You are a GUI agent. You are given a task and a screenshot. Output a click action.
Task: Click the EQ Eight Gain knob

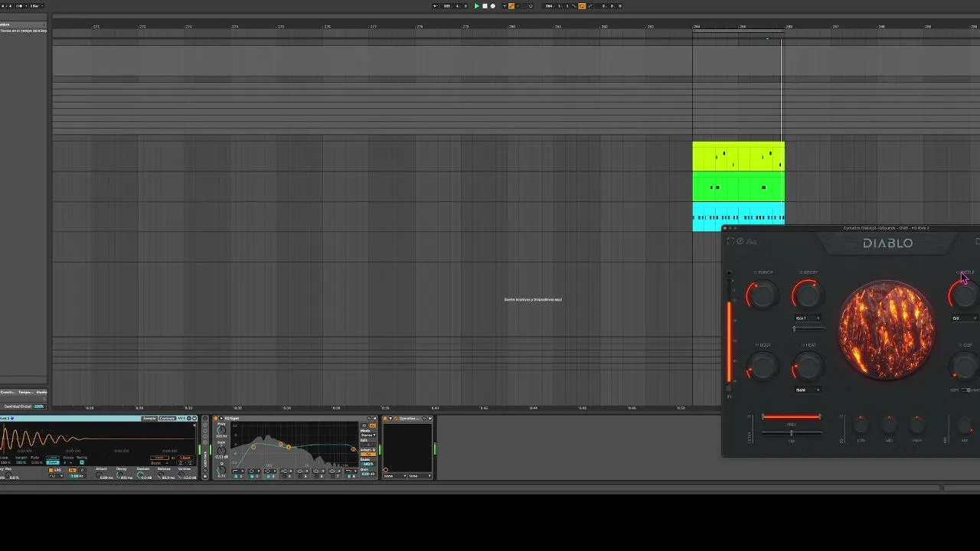pos(221,451)
